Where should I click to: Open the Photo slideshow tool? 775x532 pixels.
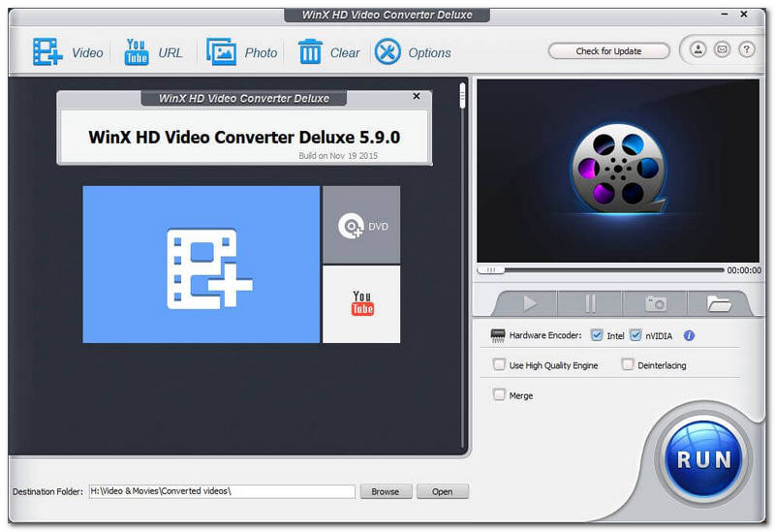click(x=221, y=52)
